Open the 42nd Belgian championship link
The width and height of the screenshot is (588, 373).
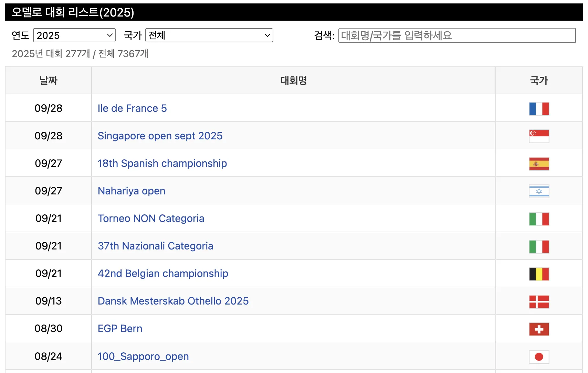tap(163, 274)
